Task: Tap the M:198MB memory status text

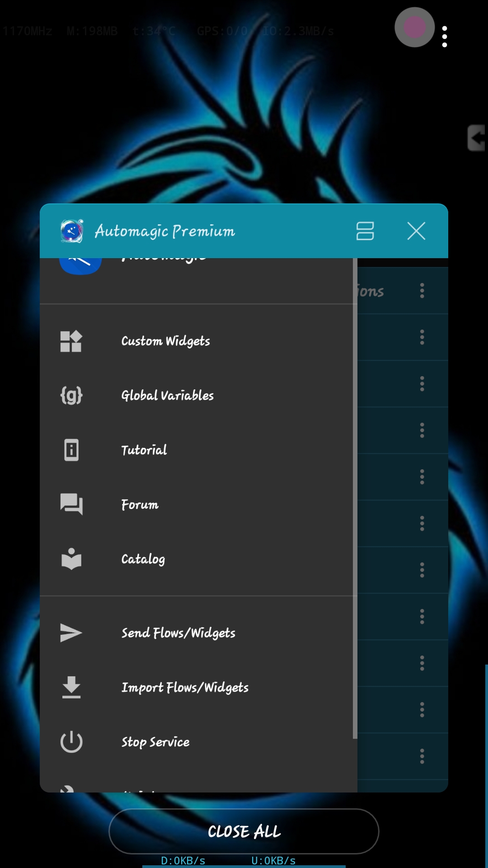Action: [x=92, y=31]
